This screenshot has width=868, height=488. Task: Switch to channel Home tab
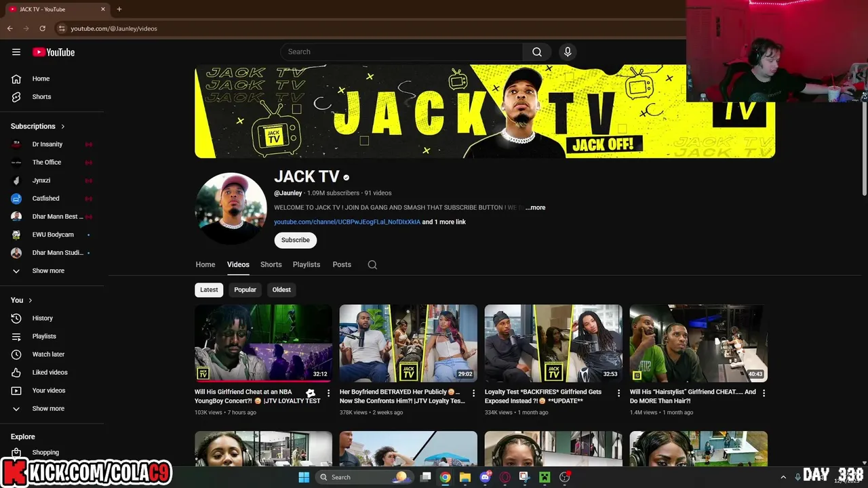point(205,265)
